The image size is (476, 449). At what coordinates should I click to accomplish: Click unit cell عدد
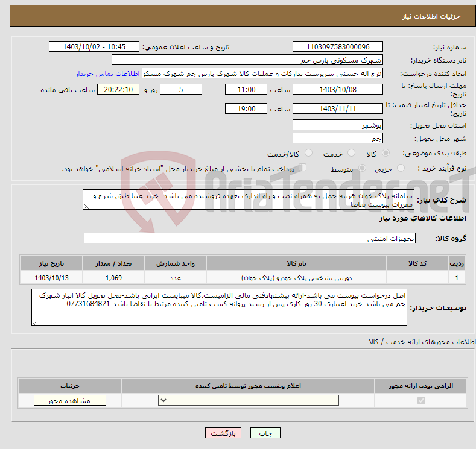click(176, 278)
